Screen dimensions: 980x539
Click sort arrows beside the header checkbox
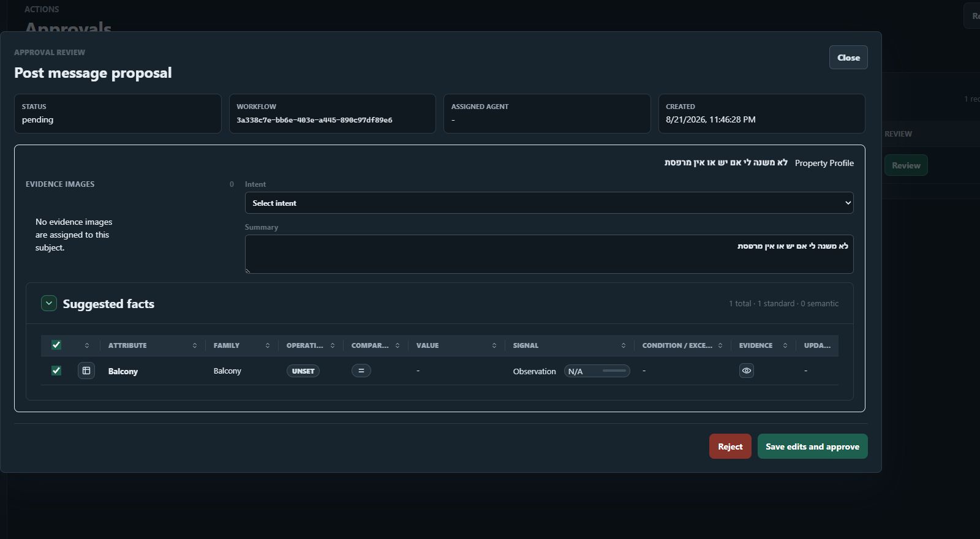point(87,345)
